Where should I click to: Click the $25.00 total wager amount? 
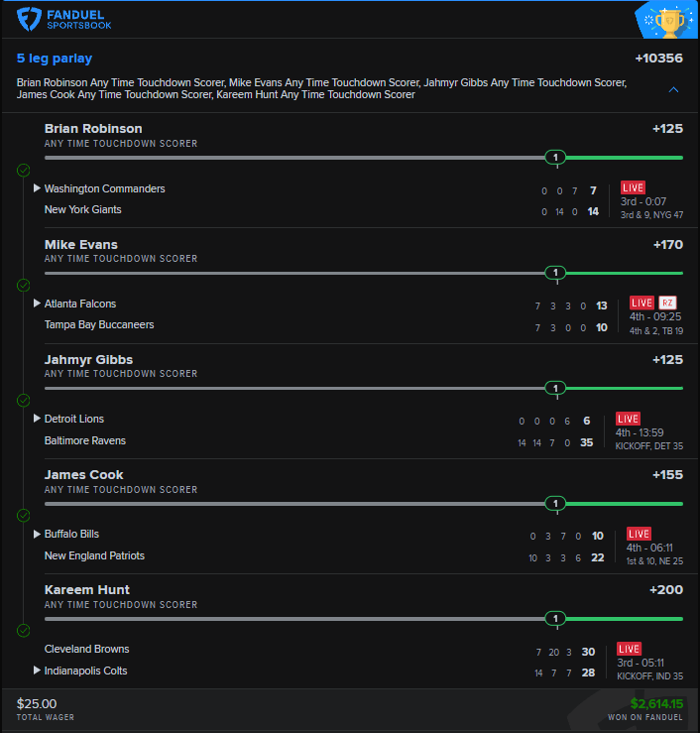(x=37, y=703)
